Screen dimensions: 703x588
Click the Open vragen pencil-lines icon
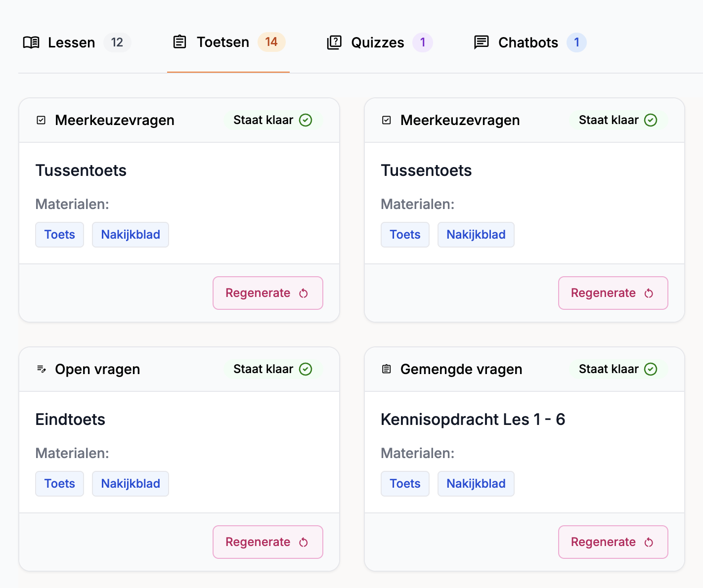[42, 369]
